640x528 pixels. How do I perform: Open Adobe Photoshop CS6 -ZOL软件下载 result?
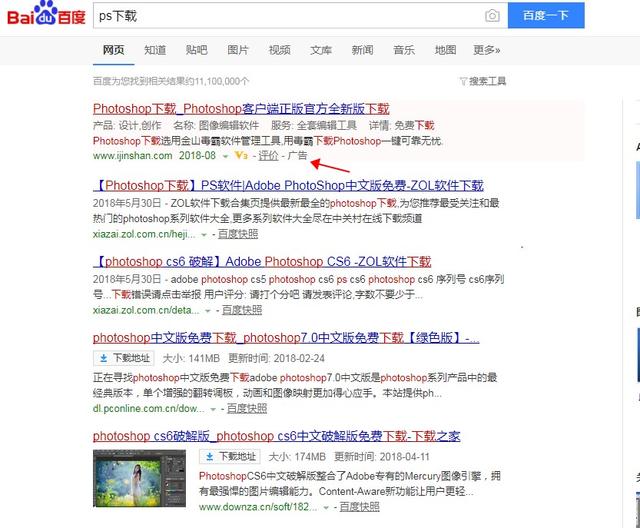[x=262, y=261]
